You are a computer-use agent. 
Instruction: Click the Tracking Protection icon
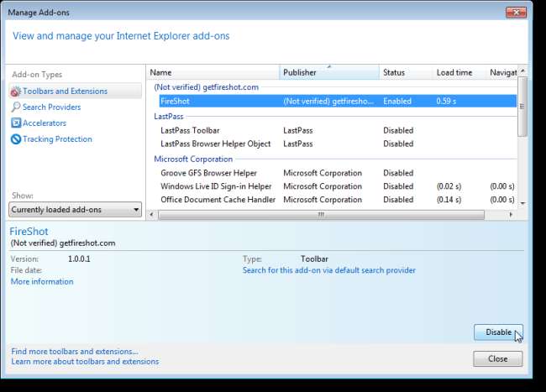pyautogui.click(x=16, y=139)
